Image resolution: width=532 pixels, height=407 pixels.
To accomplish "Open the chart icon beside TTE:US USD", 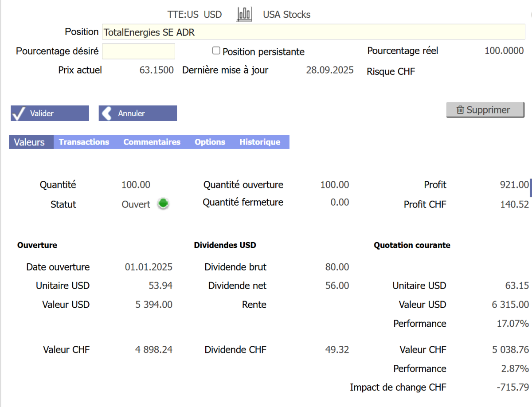I will pyautogui.click(x=244, y=14).
